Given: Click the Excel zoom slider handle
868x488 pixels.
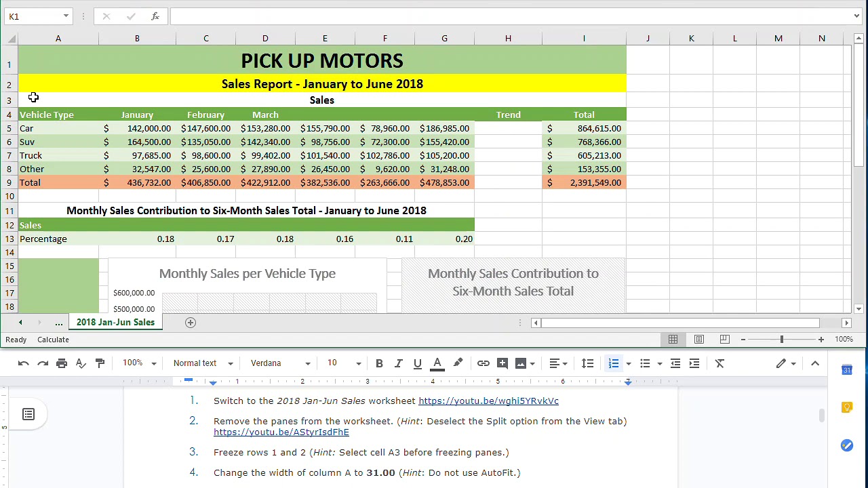Looking at the screenshot, I should click(781, 339).
